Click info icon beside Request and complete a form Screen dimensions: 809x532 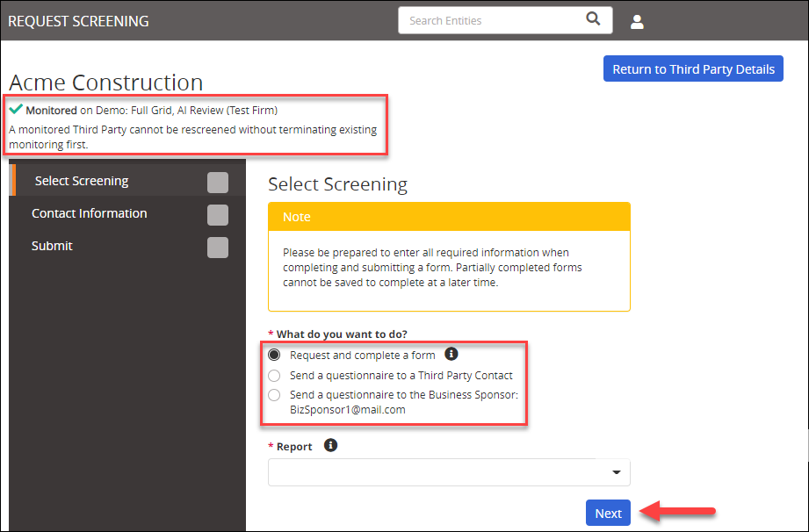tap(451, 355)
